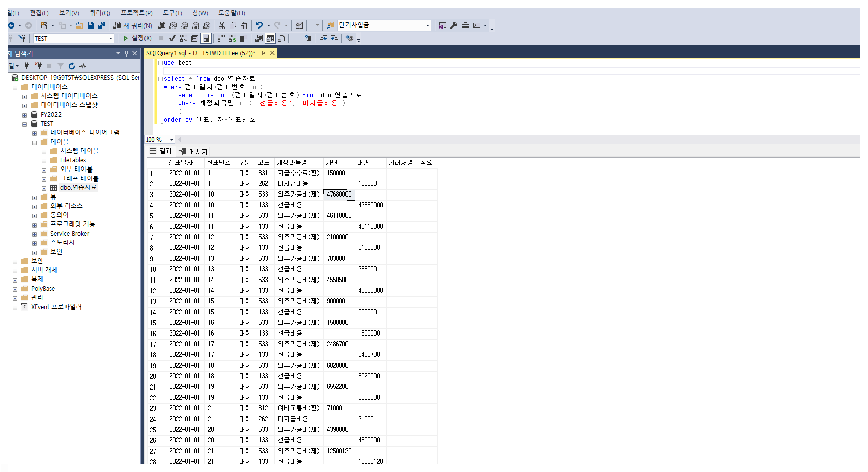Click the Display Estimated Execution Plan icon

184,38
